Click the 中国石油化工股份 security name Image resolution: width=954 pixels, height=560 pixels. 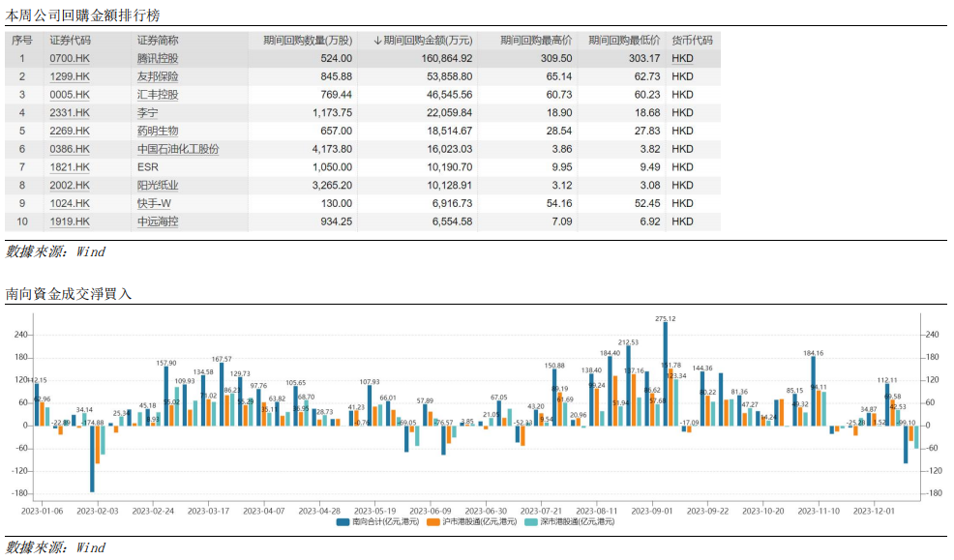click(x=178, y=149)
